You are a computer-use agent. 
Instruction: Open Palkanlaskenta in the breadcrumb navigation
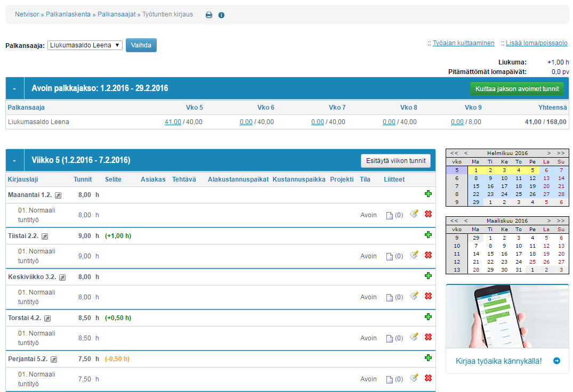(68, 14)
